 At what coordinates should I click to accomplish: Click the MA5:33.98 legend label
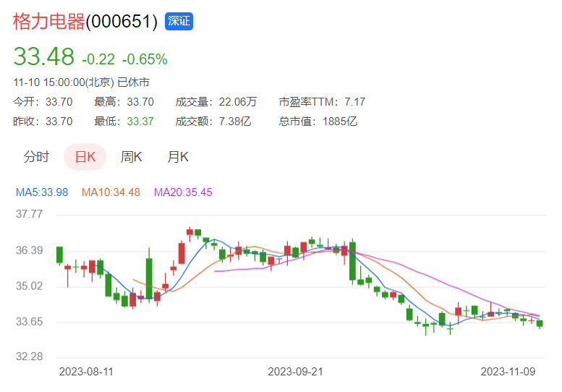point(42,192)
